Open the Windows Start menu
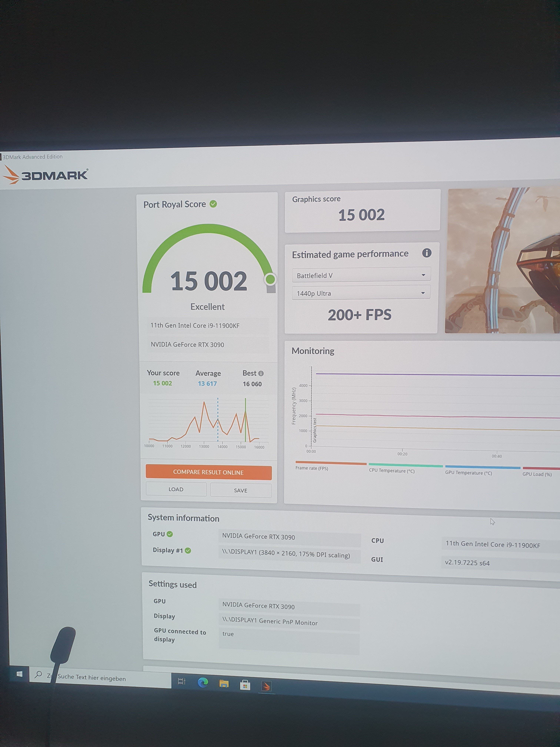This screenshot has height=747, width=560. click(x=20, y=674)
